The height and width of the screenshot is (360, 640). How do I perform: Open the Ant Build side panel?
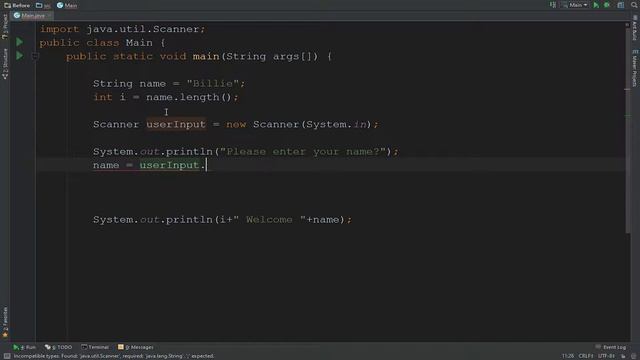coord(635,28)
